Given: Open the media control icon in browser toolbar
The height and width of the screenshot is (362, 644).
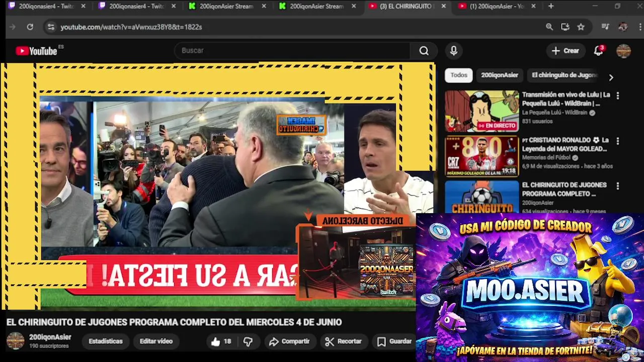Looking at the screenshot, I should point(605,27).
